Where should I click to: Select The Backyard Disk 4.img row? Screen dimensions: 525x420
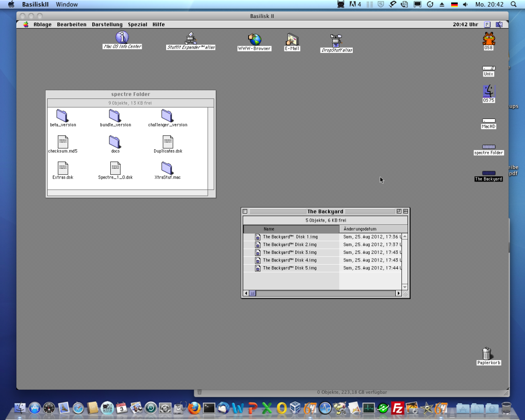click(322, 260)
